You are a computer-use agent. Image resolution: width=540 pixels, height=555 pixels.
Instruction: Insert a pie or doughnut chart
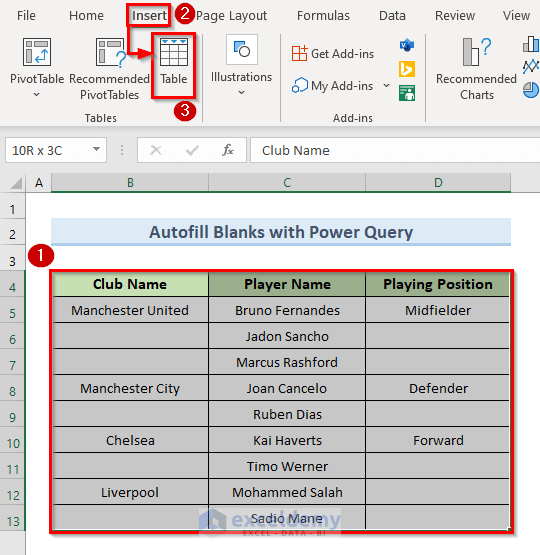531,90
